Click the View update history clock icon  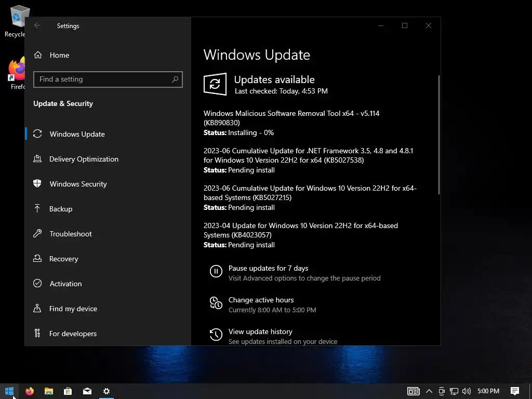pyautogui.click(x=216, y=335)
